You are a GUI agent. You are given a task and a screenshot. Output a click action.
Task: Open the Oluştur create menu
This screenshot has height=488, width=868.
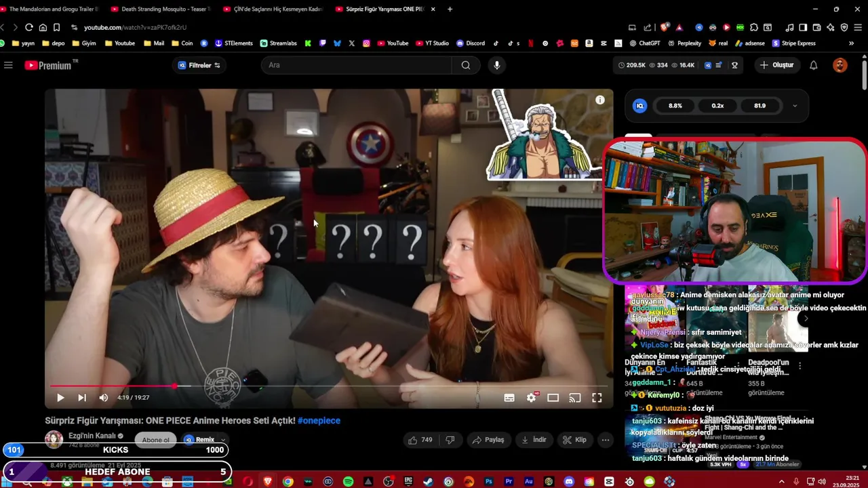pyautogui.click(x=776, y=65)
